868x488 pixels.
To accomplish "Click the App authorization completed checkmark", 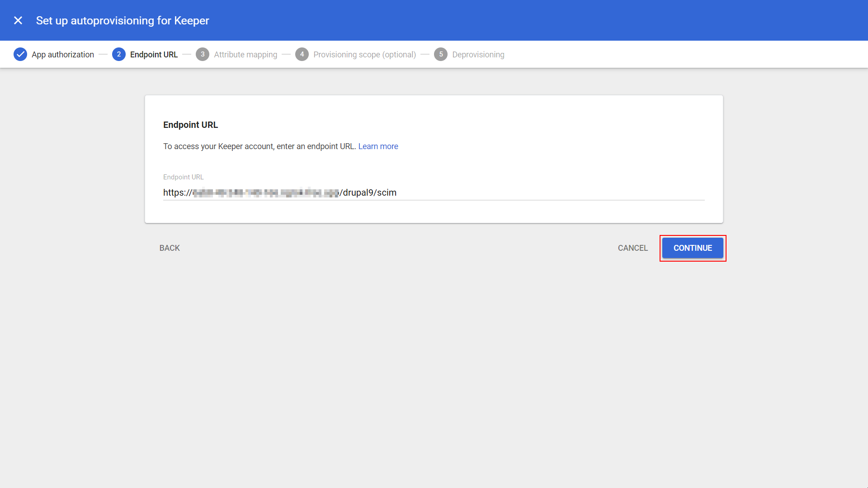I will (20, 54).
